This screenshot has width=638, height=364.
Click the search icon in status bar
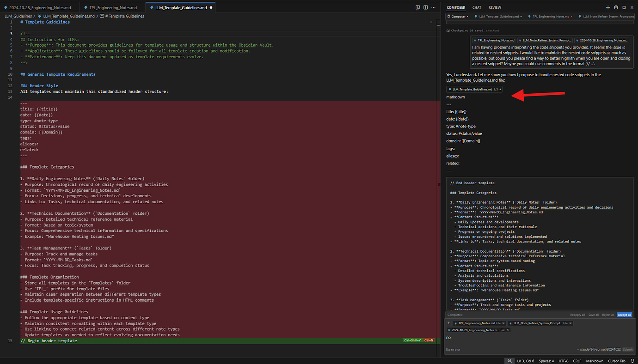pyautogui.click(x=510, y=361)
